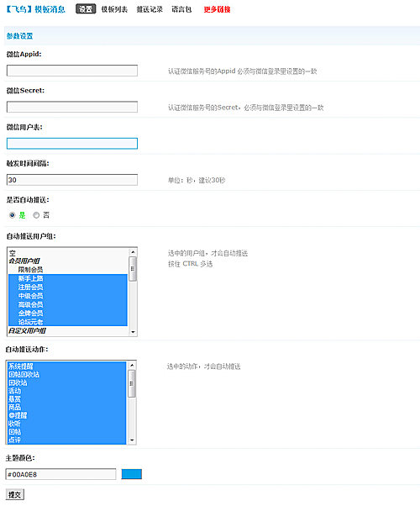Click the user group list down arrow
This screenshot has width=420, height=506.
click(133, 332)
